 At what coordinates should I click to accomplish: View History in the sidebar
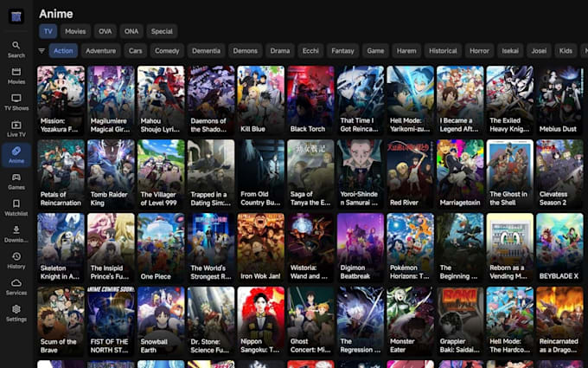16,261
